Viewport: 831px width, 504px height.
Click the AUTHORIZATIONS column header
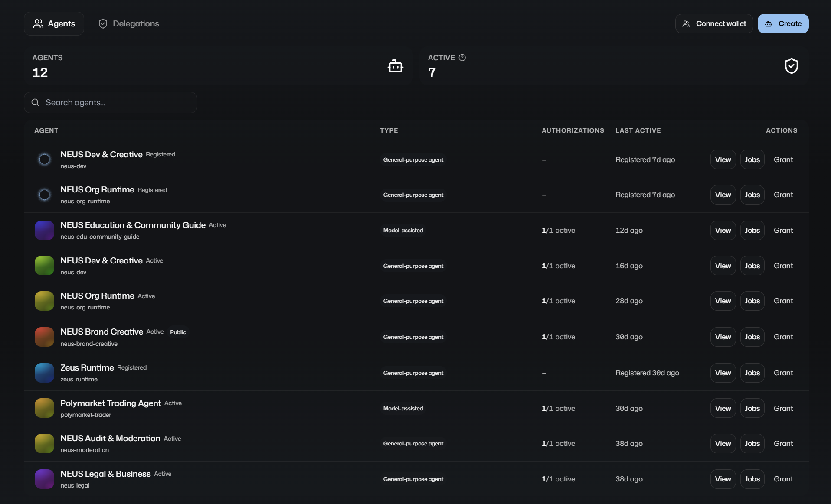[x=573, y=130]
